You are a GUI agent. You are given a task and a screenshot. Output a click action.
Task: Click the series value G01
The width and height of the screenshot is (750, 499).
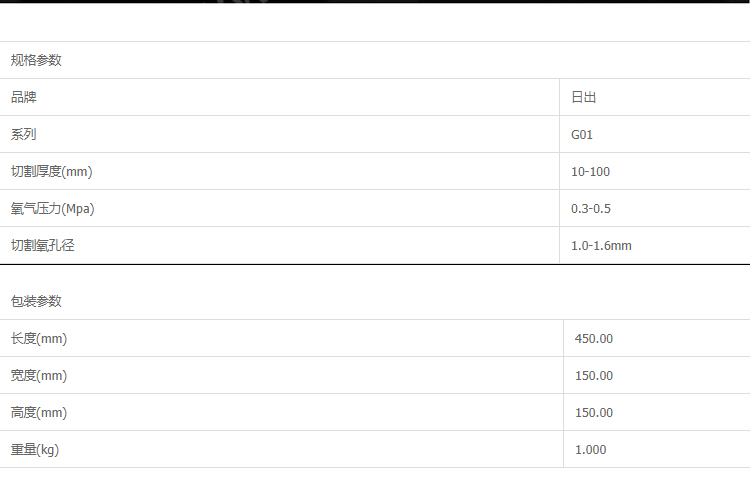[582, 134]
